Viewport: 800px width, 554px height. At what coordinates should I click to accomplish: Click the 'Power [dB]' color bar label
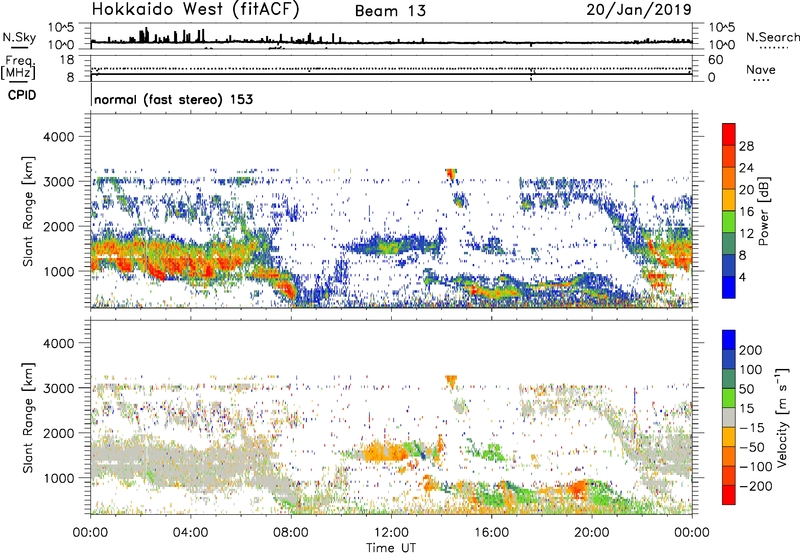[x=763, y=211]
